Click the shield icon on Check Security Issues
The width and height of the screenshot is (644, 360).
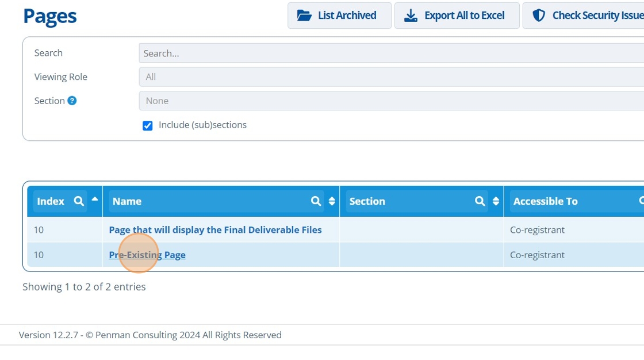(539, 16)
